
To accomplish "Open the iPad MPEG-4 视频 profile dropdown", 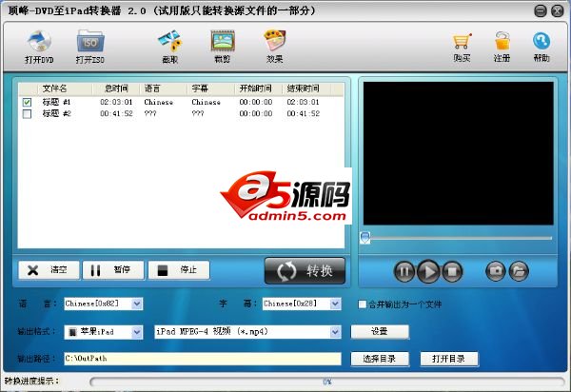I will 335,332.
